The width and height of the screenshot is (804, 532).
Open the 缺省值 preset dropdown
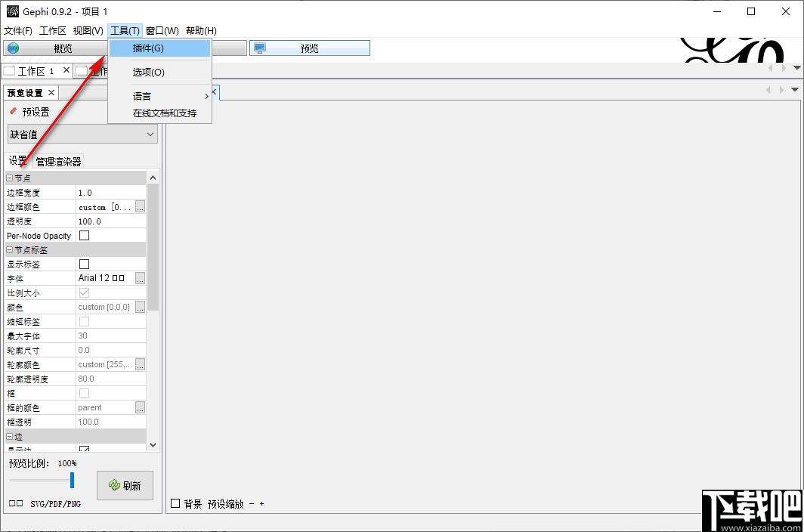82,135
